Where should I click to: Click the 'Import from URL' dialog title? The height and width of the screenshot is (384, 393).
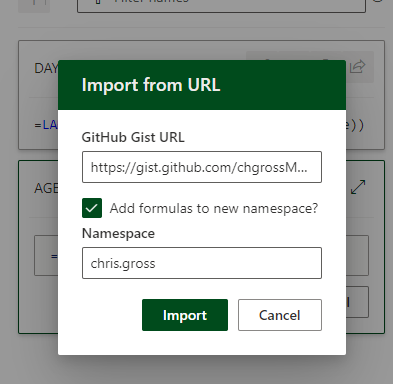coord(151,85)
